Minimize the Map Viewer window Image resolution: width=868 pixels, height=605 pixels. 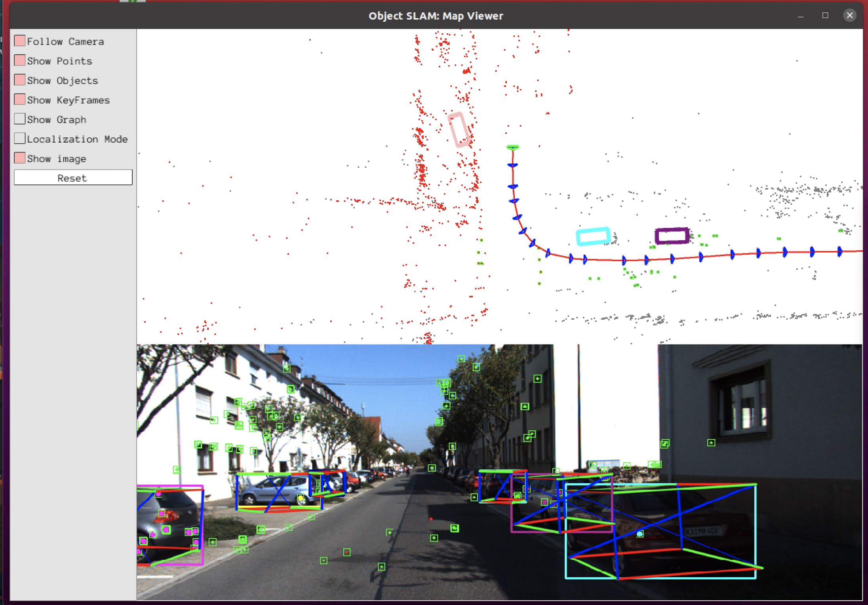801,15
